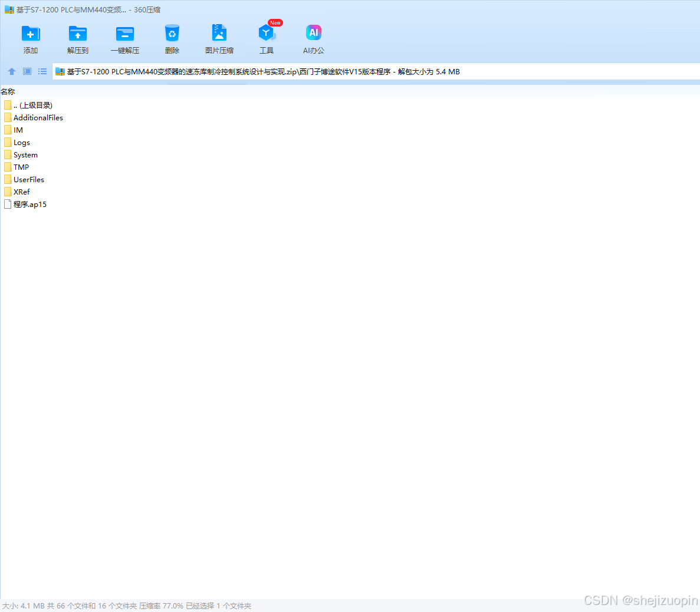Screen dimensions: 700x612
Task: Select the 程序.ap15 file
Action: tap(25, 205)
